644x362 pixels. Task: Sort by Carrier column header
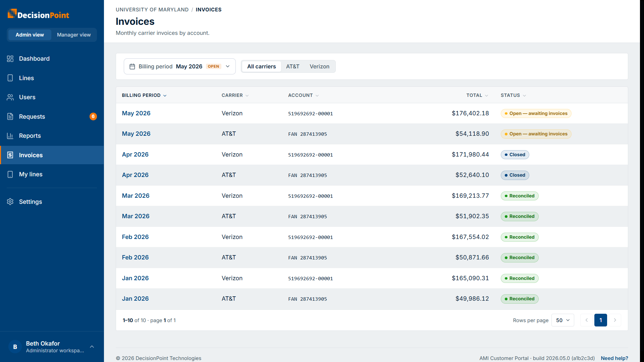tap(235, 95)
